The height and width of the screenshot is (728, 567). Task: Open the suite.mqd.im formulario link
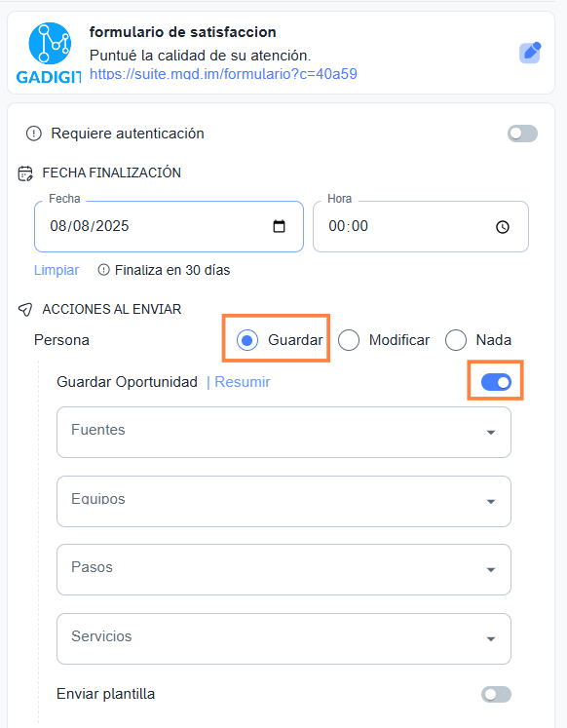coord(223,74)
